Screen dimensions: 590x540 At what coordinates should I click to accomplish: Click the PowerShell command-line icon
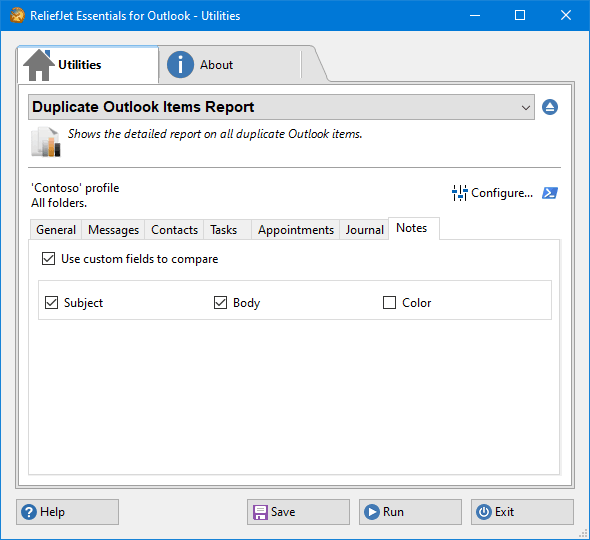(550, 193)
